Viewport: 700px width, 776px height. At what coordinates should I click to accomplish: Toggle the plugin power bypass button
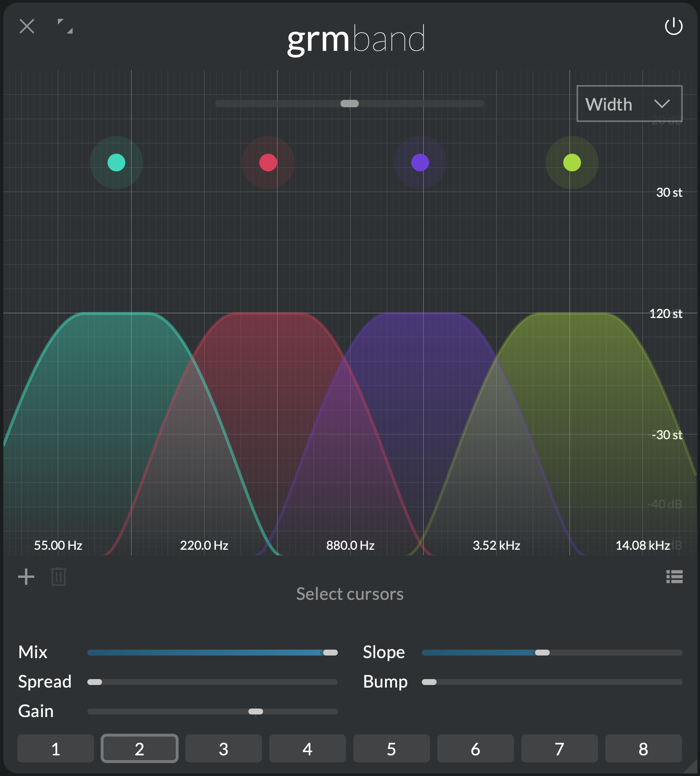673,27
